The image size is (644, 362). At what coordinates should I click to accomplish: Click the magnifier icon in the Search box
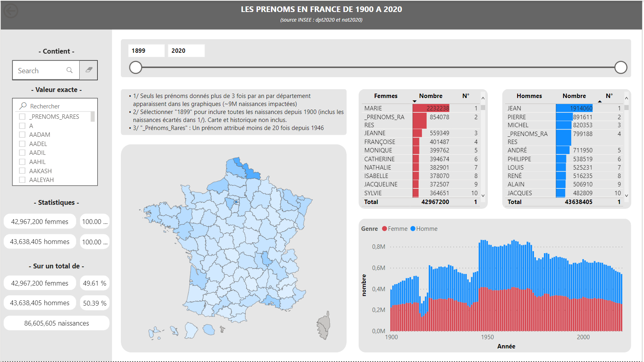[70, 70]
